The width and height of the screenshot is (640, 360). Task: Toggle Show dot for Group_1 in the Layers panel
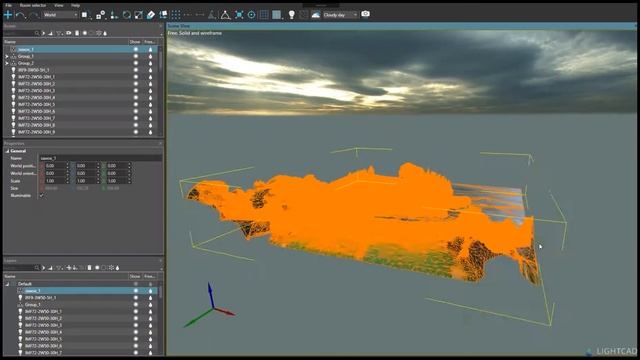point(136,304)
